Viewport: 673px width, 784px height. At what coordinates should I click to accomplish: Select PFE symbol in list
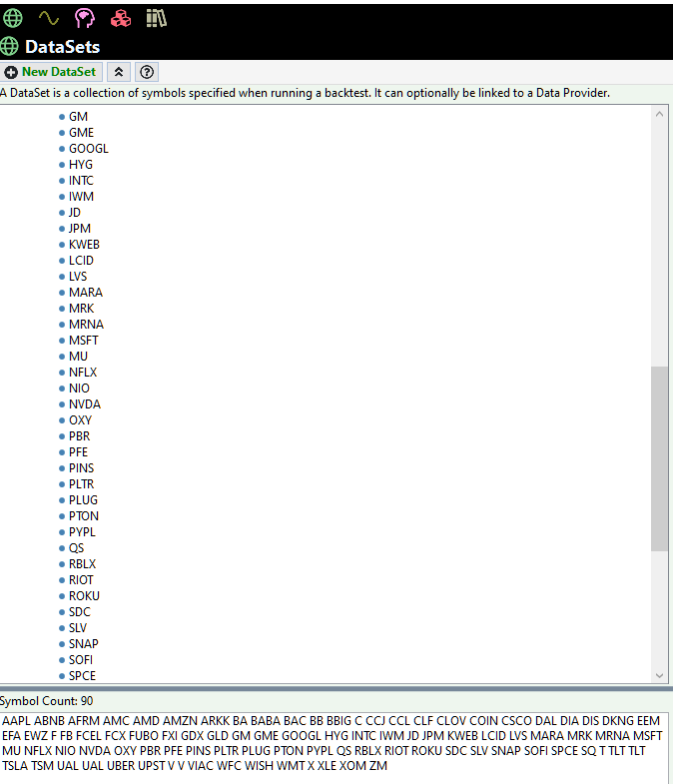(x=78, y=452)
